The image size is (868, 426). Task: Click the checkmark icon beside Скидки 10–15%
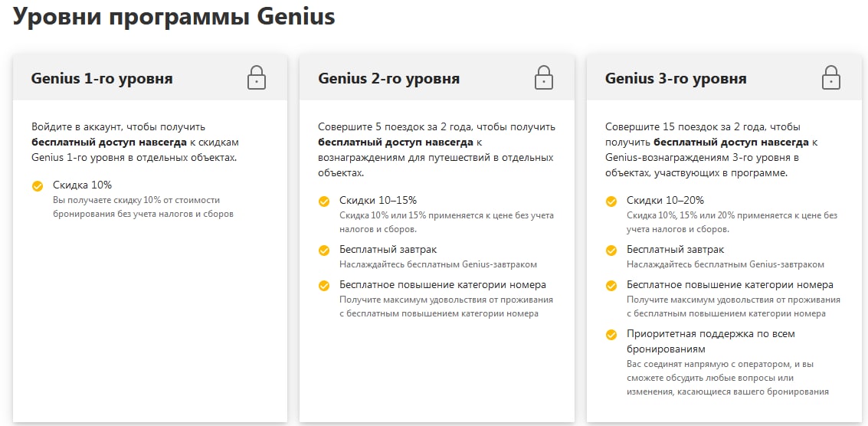point(324,201)
